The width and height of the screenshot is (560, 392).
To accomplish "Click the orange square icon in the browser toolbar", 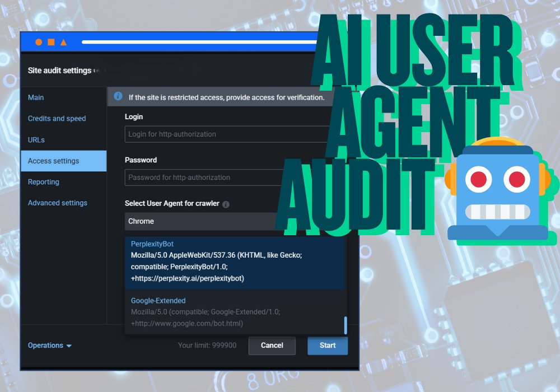I will pyautogui.click(x=51, y=41).
